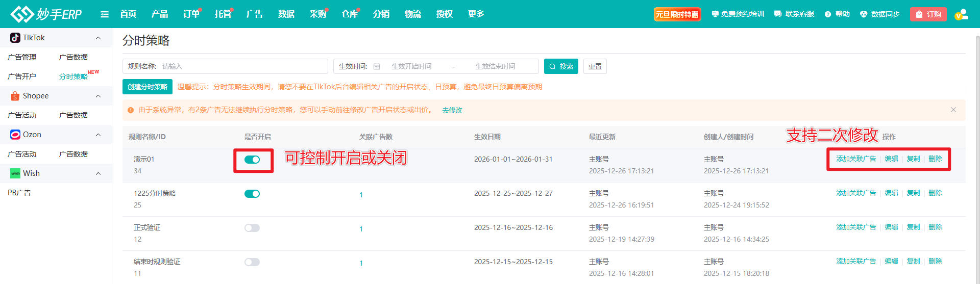Click the Shopee shopping bag icon
The height and width of the screenshot is (284, 980).
[x=15, y=96]
